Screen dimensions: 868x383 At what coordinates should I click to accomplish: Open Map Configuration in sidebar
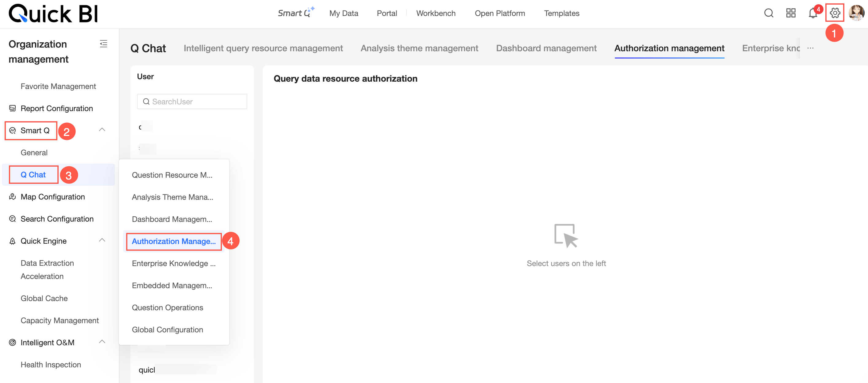pos(52,197)
